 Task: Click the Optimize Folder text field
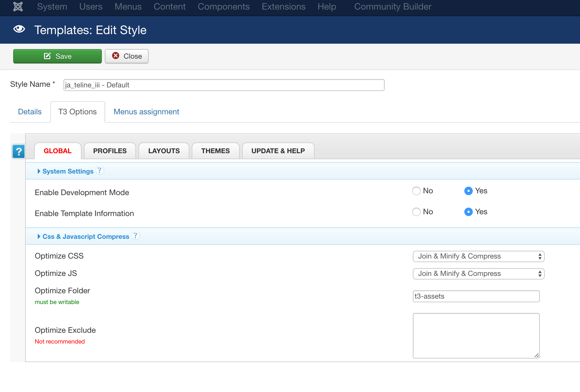476,296
